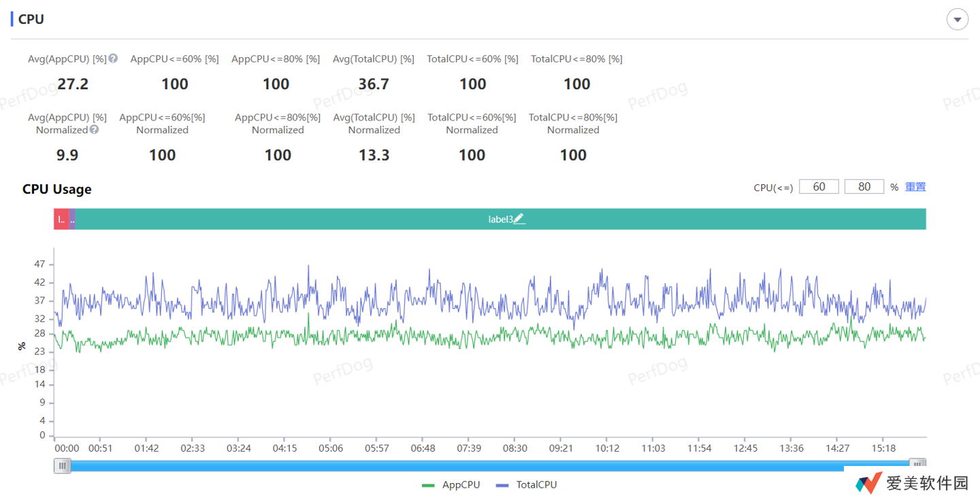Screen dimensions: 980x500
Task: Select the red label segment
Action: tap(61, 219)
